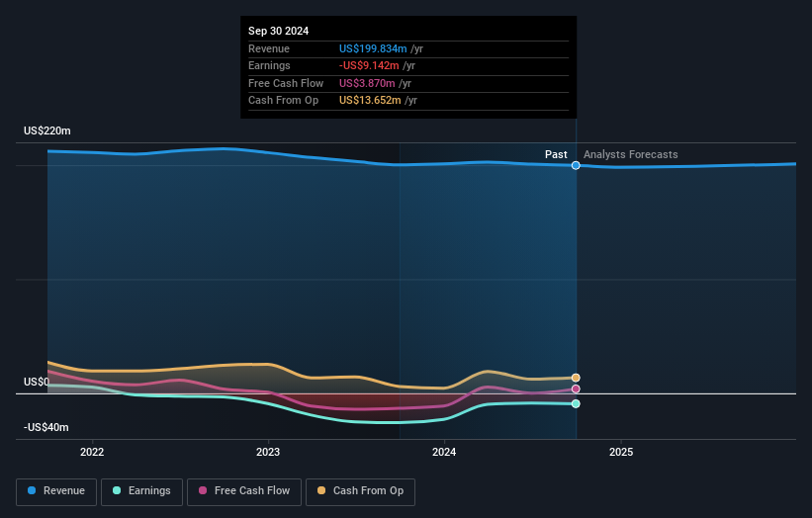Image resolution: width=812 pixels, height=518 pixels.
Task: Click the US$13.652m cash from op value
Action: click(x=370, y=101)
